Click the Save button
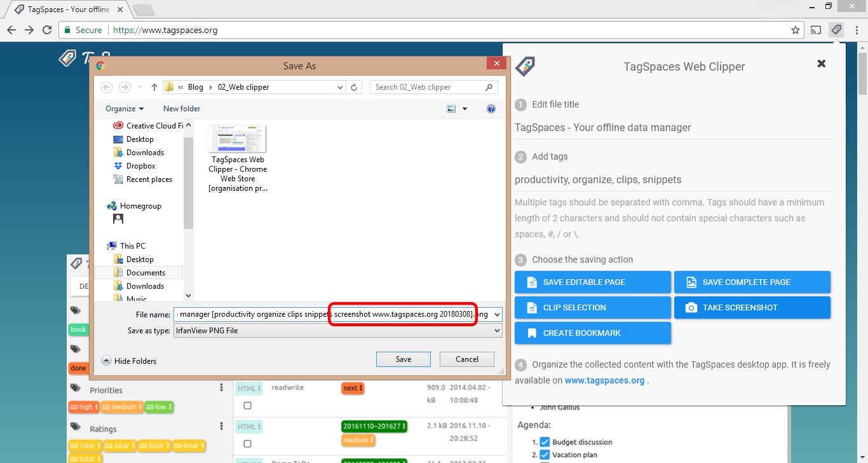The image size is (868, 463). pyautogui.click(x=403, y=359)
